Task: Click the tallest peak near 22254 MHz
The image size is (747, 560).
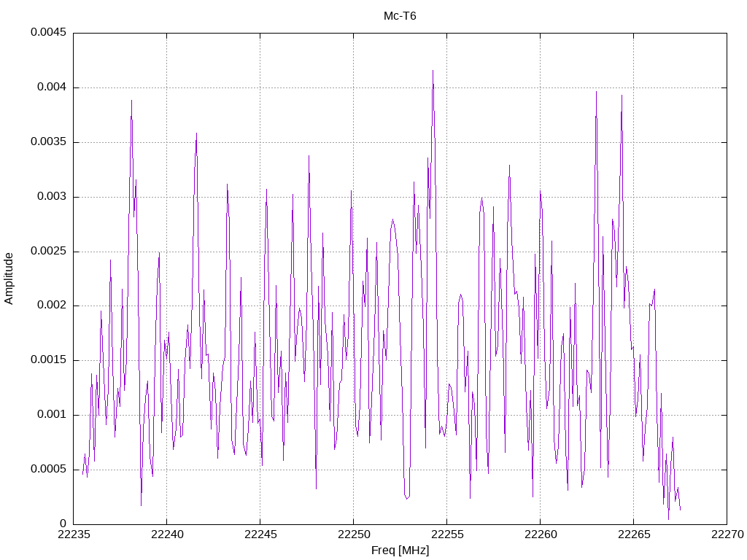Action: coord(433,71)
